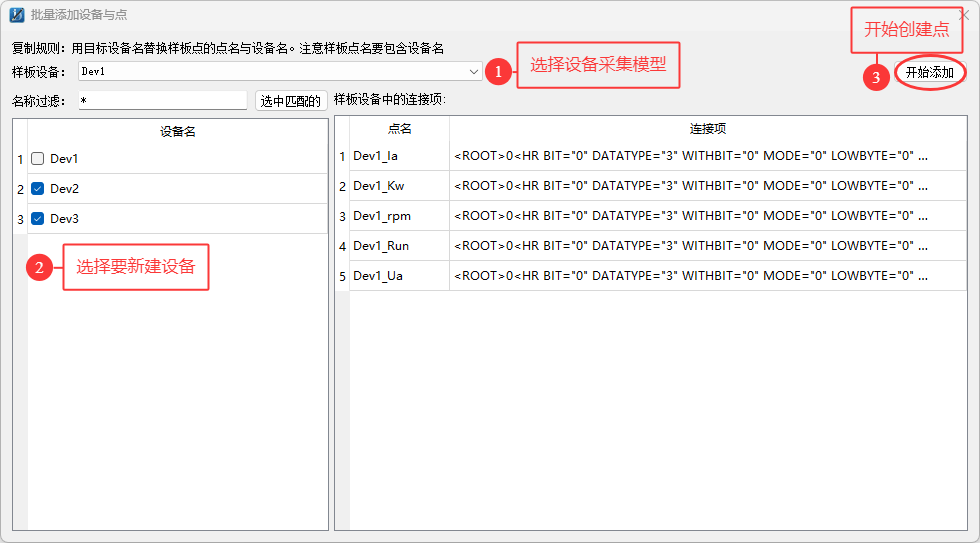Image resolution: width=980 pixels, height=543 pixels.
Task: Uncheck the Dev3 device checkbox
Action: (38, 219)
